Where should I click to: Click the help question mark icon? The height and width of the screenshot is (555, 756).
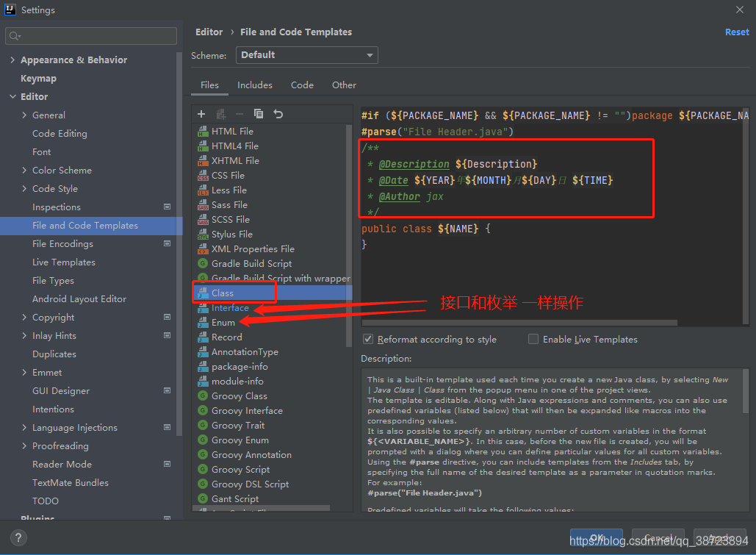[18, 537]
